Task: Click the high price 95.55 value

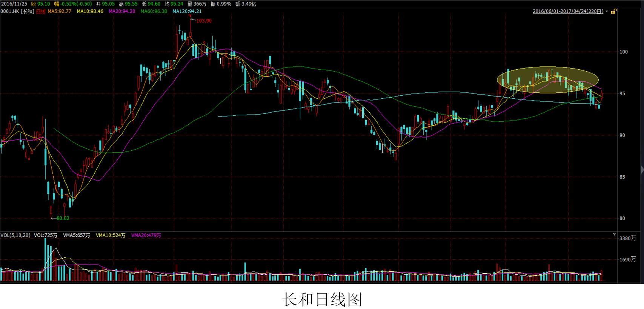Action: 131,4
